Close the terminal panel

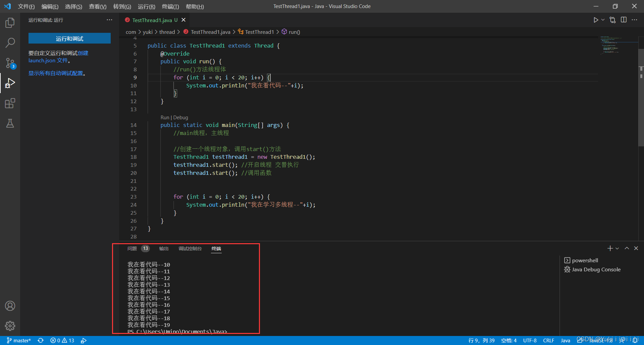coord(636,248)
